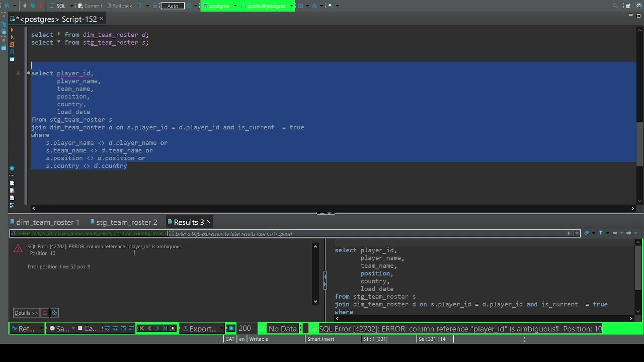
Task: Switch to the dim_team_roster 1 result tab
Action: tap(44, 222)
